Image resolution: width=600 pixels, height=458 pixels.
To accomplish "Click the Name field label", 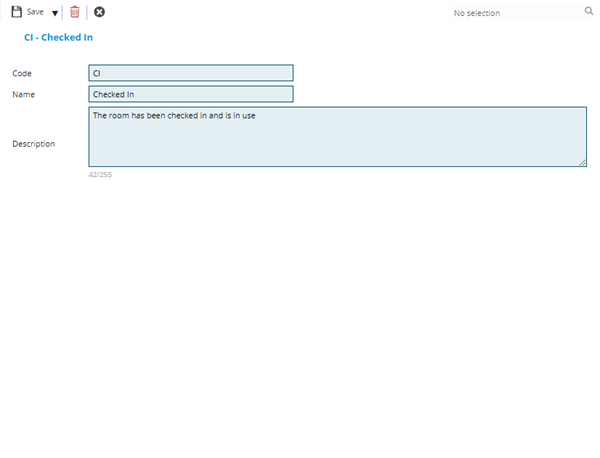I will coord(23,94).
